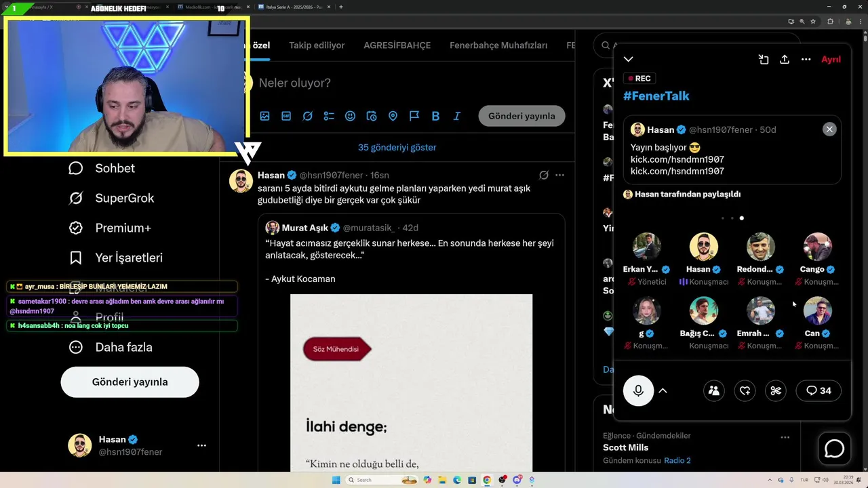Open more options in the space header

pos(806,60)
